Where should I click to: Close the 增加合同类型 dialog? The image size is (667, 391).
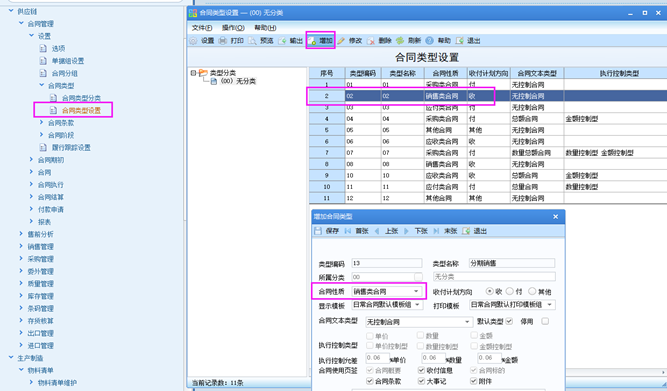click(556, 217)
